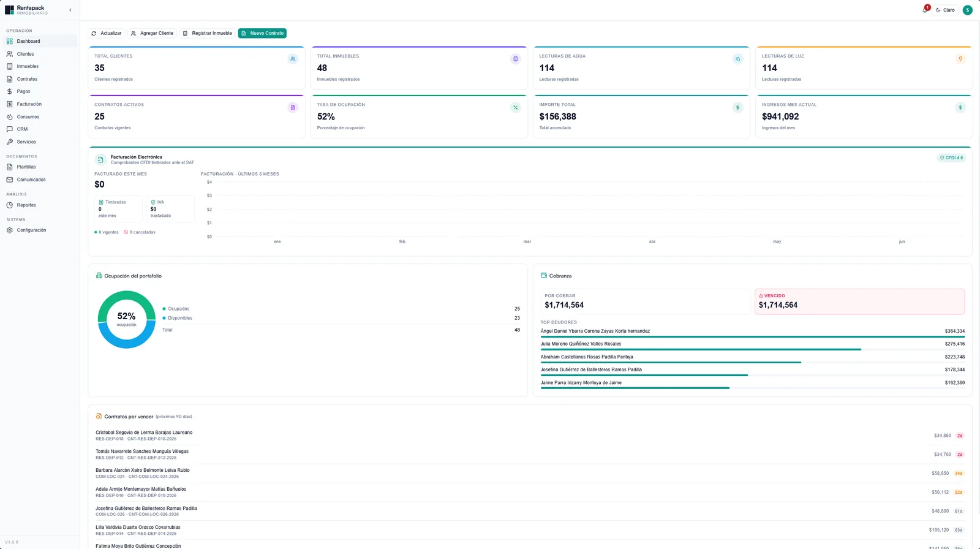
Task: Click the POR COBRAR amount card
Action: 645,301
